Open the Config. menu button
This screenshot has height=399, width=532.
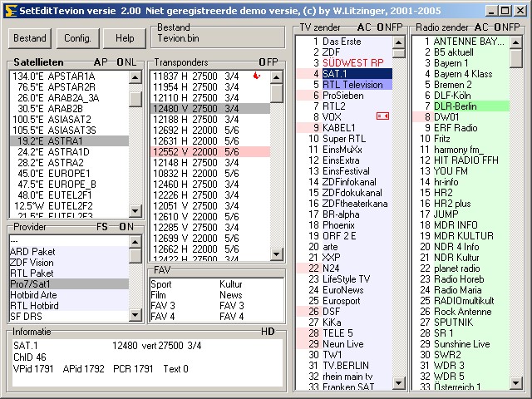(77, 38)
